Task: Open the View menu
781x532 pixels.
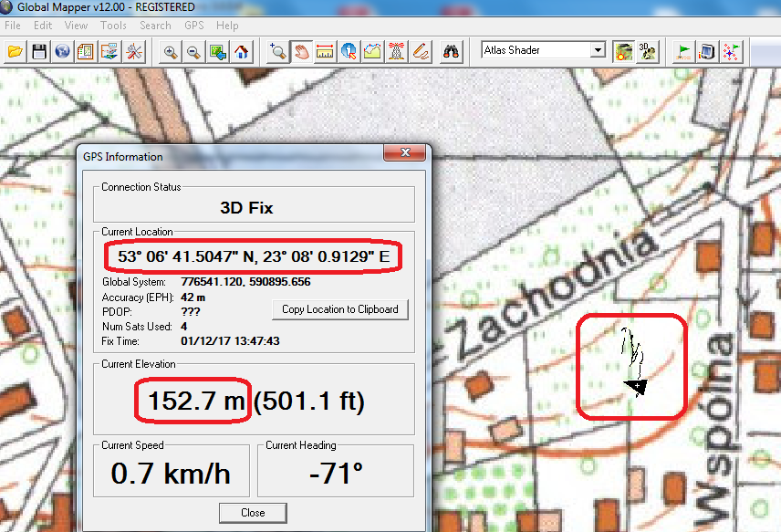Action: pyautogui.click(x=77, y=26)
